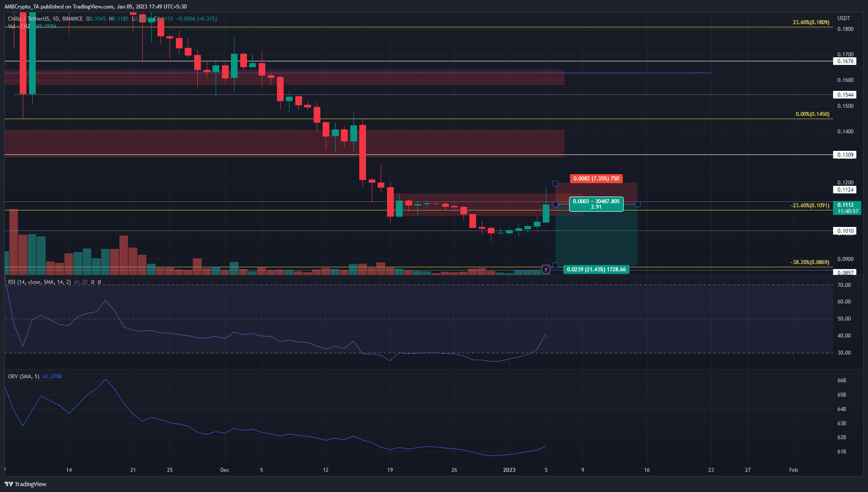Click the 'Chiliz / TetherUS, 1D, BINANCE' symbol title
This screenshot has width=868, height=492.
pos(45,19)
